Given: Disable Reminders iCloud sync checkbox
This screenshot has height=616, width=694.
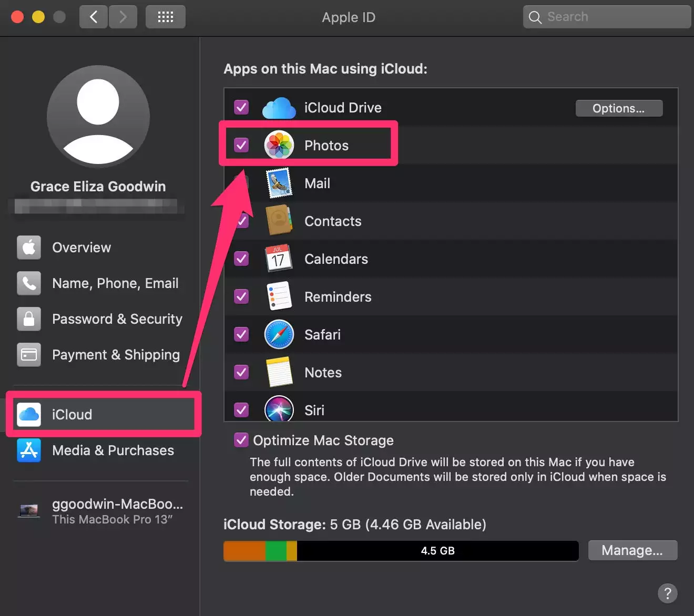Looking at the screenshot, I should pyautogui.click(x=241, y=296).
